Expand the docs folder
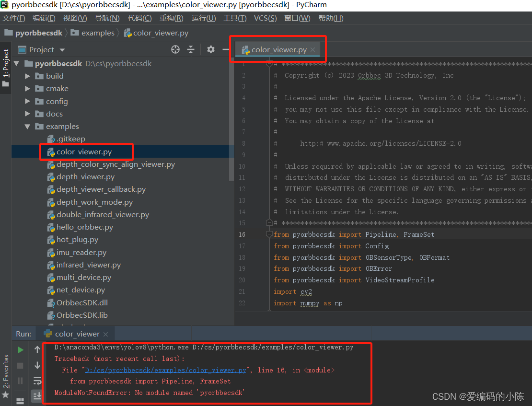Image resolution: width=532 pixels, height=406 pixels. 27,114
